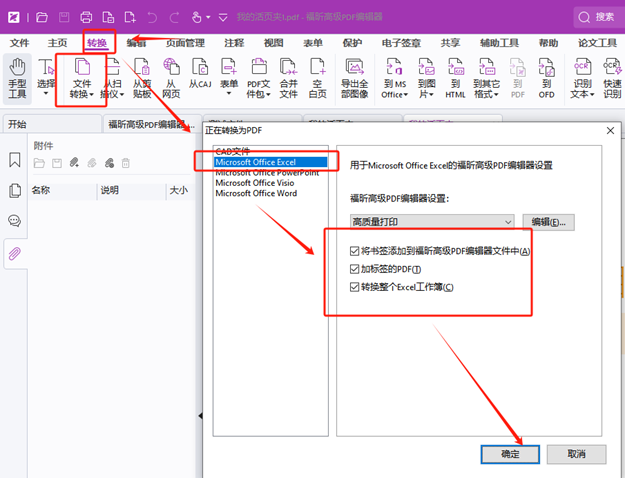Click the 编辑(E)... button
Image resolution: width=625 pixels, height=478 pixels.
click(x=548, y=221)
